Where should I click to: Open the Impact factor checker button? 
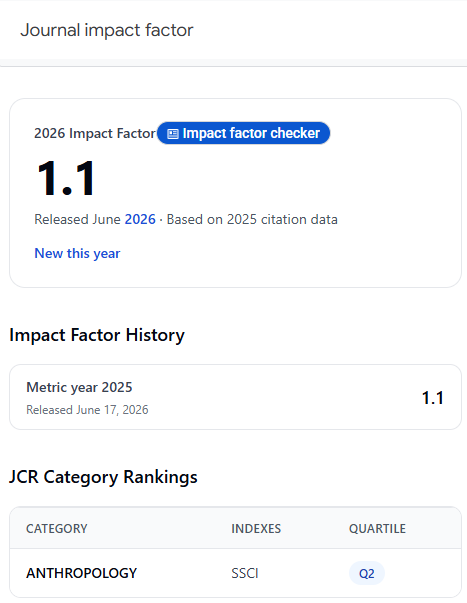click(244, 133)
